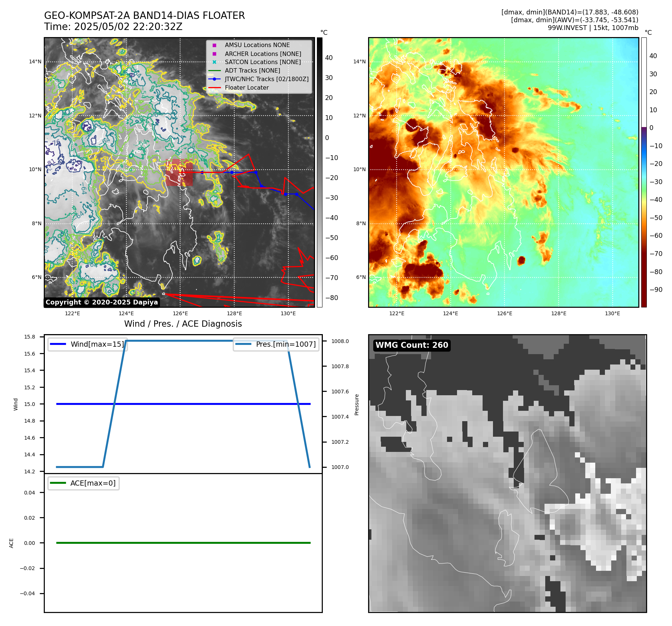Click the rainbow temperature colorbar at right
672x626 pixels.
(x=644, y=172)
